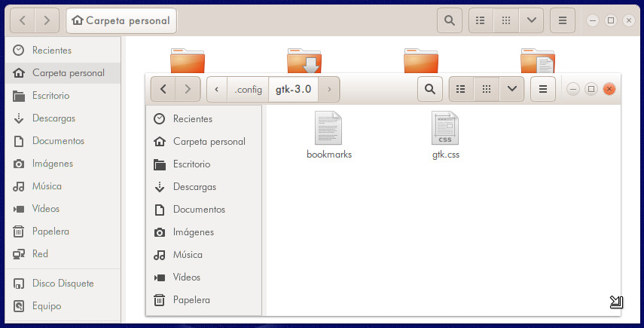Open Imágenes in gtk-3.0 window sidebar
Image resolution: width=644 pixels, height=328 pixels.
coord(203,231)
